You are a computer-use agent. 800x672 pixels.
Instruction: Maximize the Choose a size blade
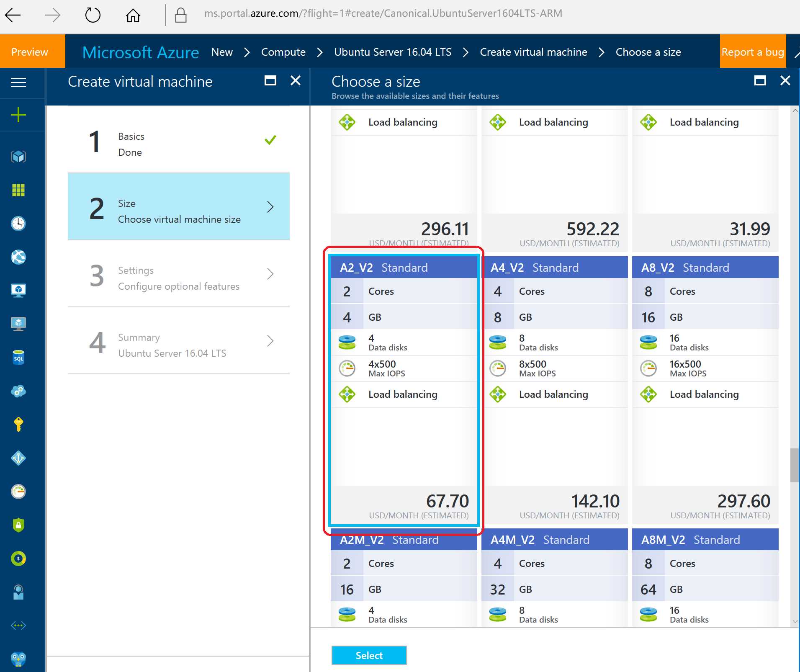coord(760,80)
